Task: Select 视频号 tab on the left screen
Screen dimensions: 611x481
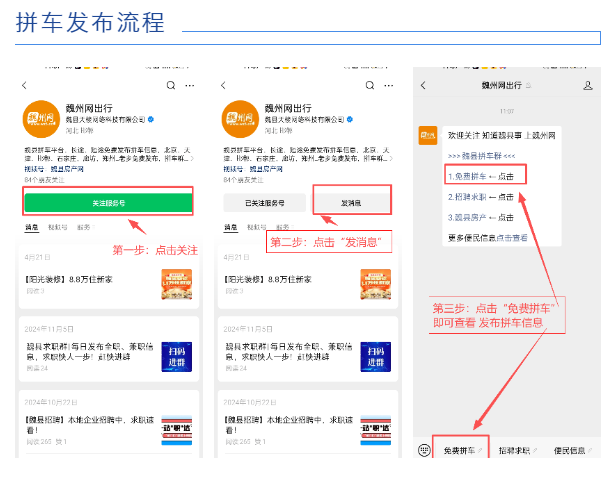Action: click(x=58, y=228)
